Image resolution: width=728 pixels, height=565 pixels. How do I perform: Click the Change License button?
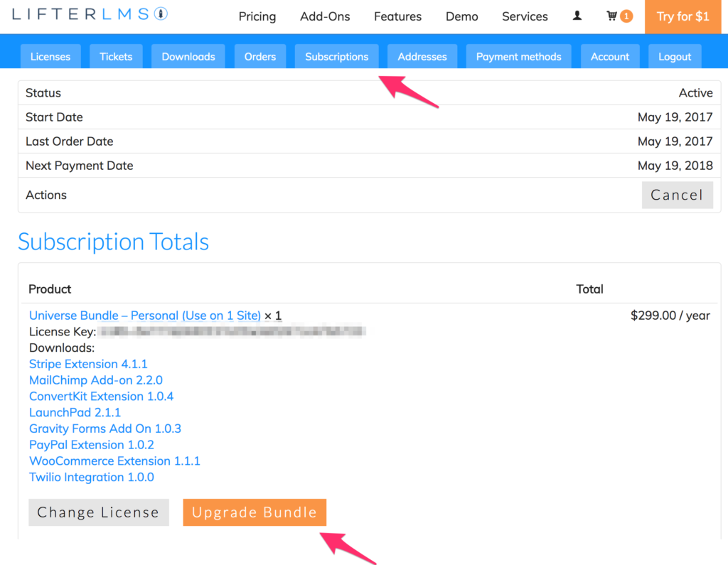(99, 512)
